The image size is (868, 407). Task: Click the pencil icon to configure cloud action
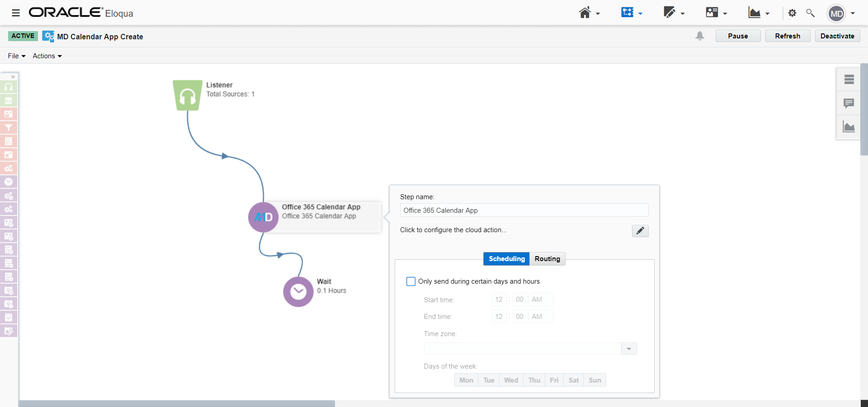click(x=640, y=231)
